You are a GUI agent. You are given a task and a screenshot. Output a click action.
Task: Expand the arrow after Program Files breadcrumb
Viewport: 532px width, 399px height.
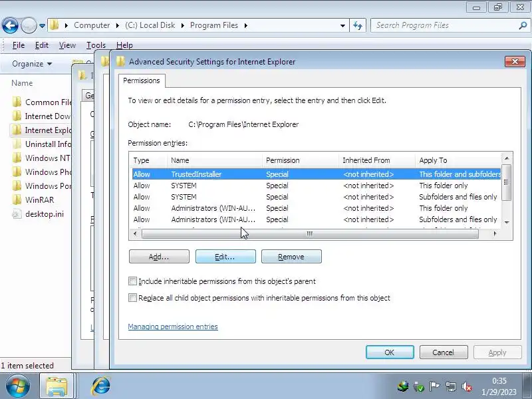245,25
